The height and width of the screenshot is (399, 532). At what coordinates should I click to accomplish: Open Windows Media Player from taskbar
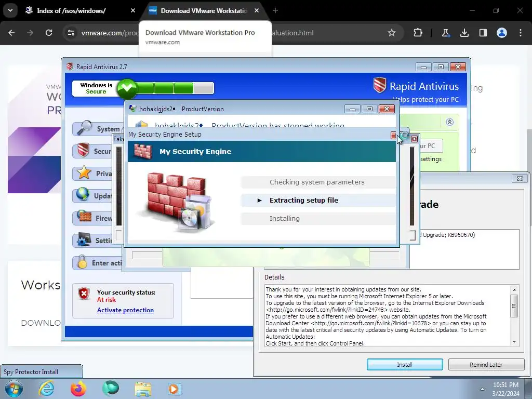click(x=175, y=389)
